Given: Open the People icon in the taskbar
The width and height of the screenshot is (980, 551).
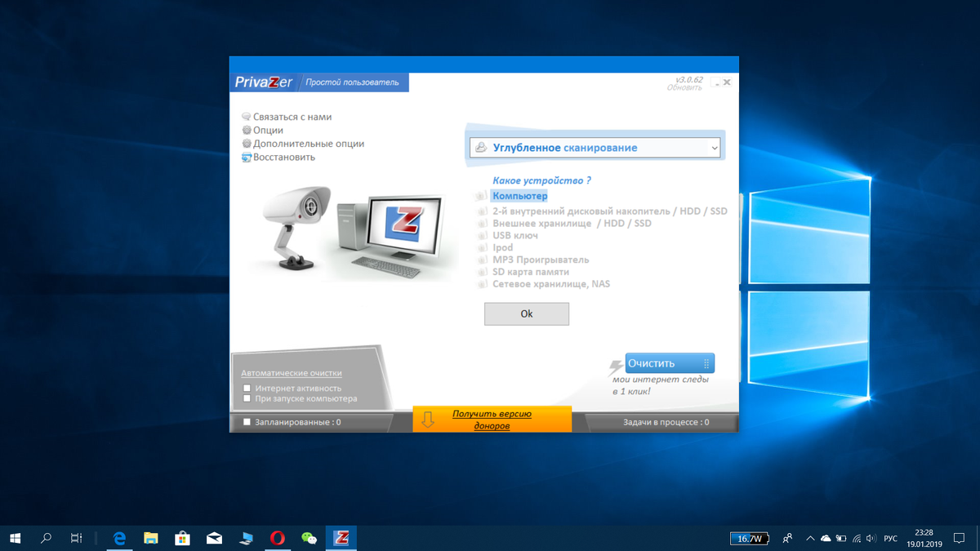Looking at the screenshot, I should point(787,538).
